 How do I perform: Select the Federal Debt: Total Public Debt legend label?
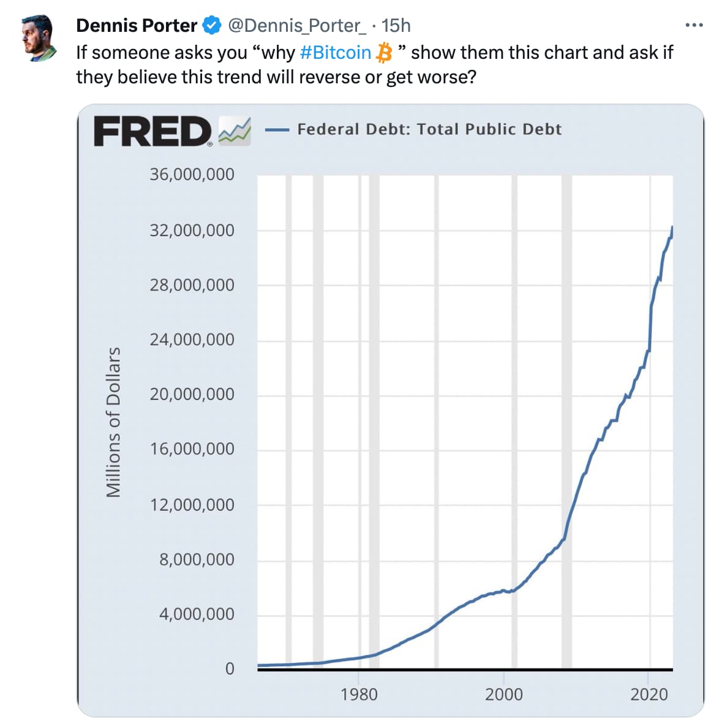click(429, 129)
